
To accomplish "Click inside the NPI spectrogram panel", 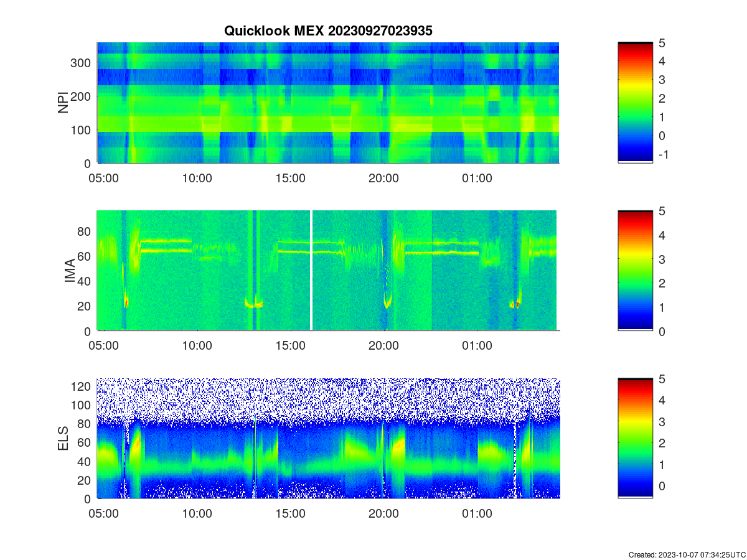I will (328, 103).
